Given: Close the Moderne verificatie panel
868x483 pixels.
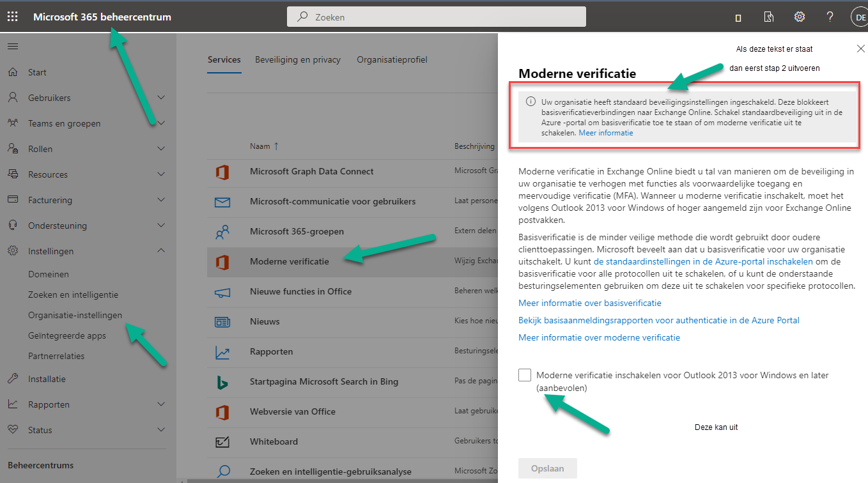Looking at the screenshot, I should pyautogui.click(x=860, y=49).
